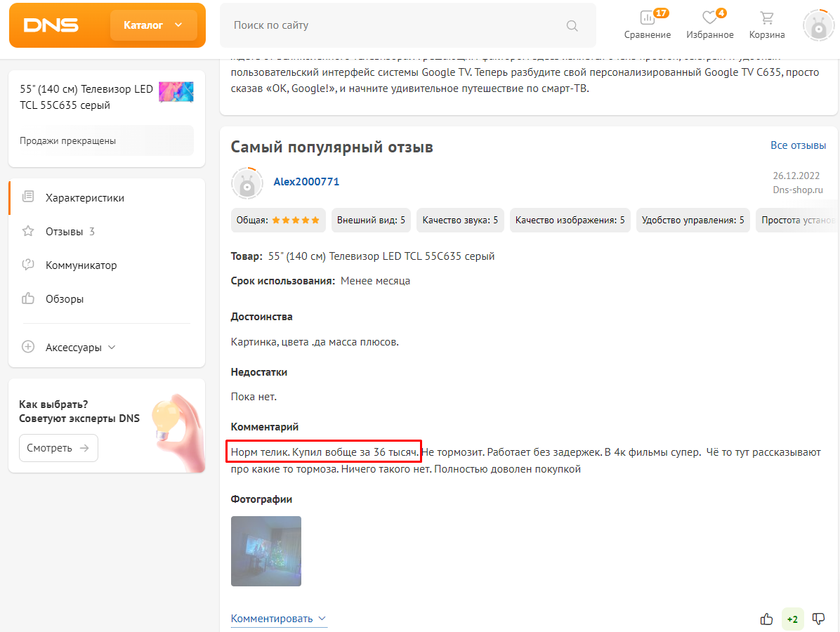Click the Характеристики list icon

point(28,197)
